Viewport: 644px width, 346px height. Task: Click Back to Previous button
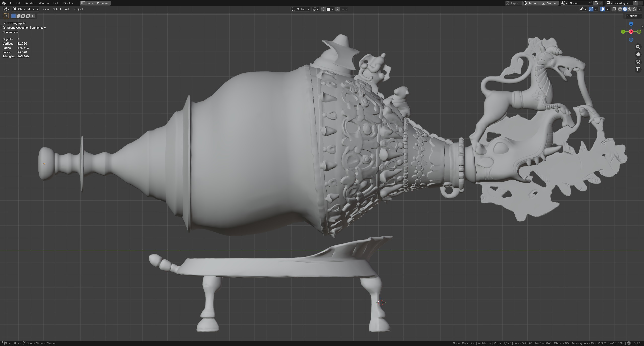[x=95, y=3]
